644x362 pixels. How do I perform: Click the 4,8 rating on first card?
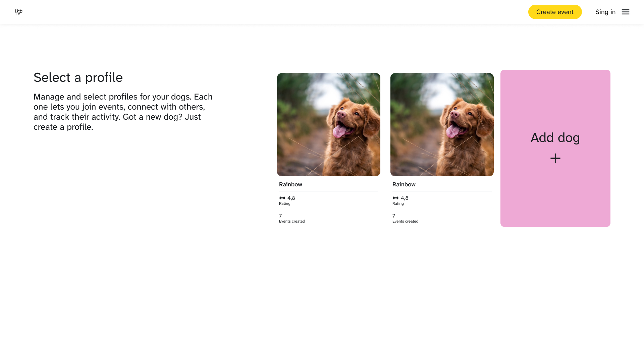click(x=291, y=198)
